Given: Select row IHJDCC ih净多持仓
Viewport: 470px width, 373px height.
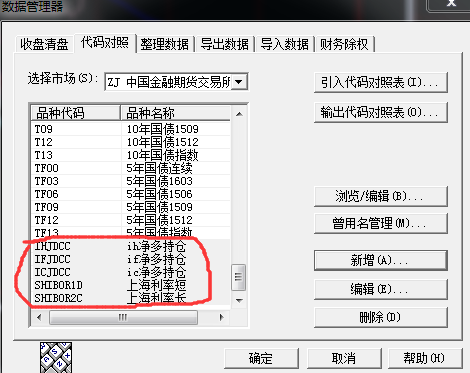Looking at the screenshot, I should coord(131,246).
